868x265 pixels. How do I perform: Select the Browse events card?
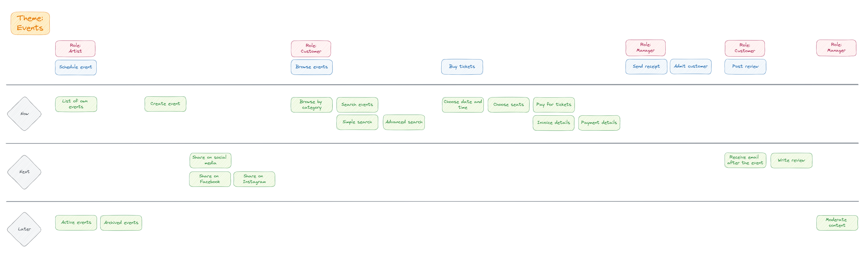(x=312, y=67)
